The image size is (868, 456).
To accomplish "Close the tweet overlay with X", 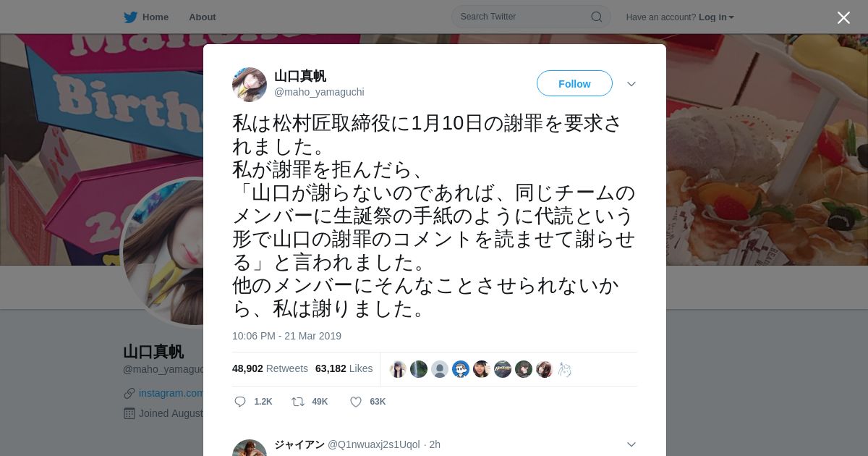I will pyautogui.click(x=843, y=17).
